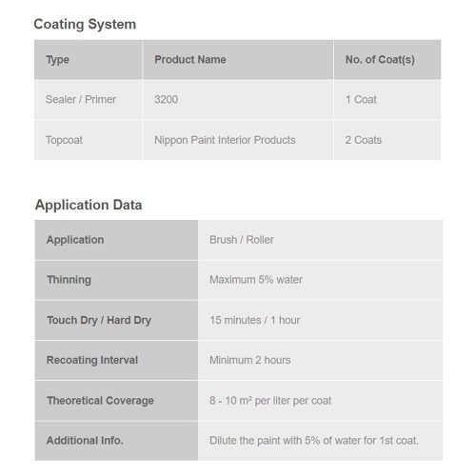The height and width of the screenshot is (476, 476).
Task: Select the Product Name column header
Action: tap(238, 59)
